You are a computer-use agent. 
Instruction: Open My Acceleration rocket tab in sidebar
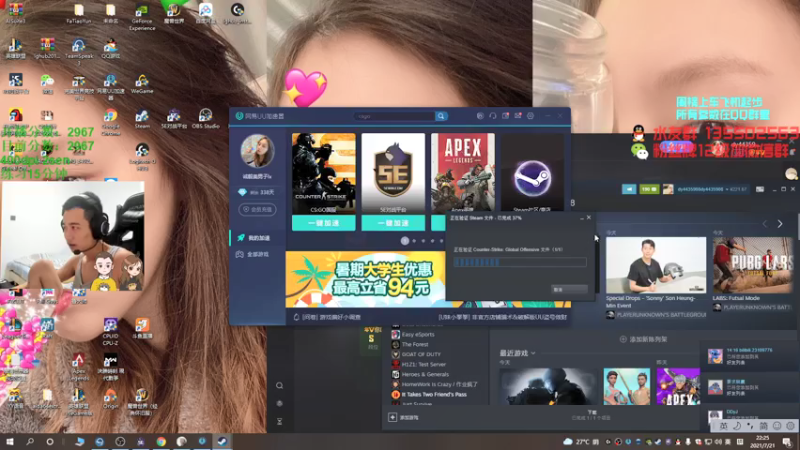click(258, 238)
